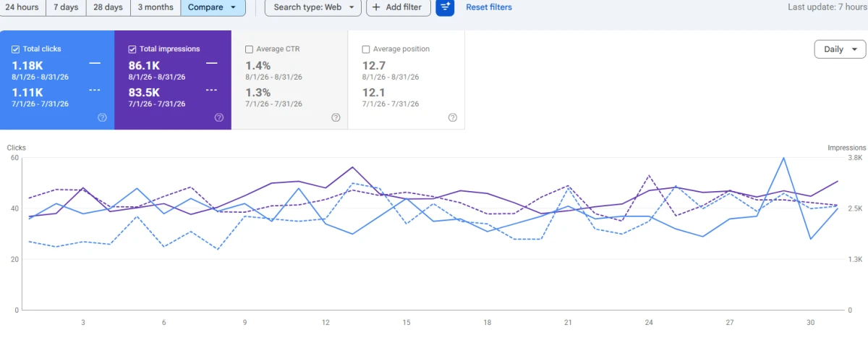The image size is (868, 346).
Task: Click the 1.11K previous clicks value
Action: pos(27,92)
